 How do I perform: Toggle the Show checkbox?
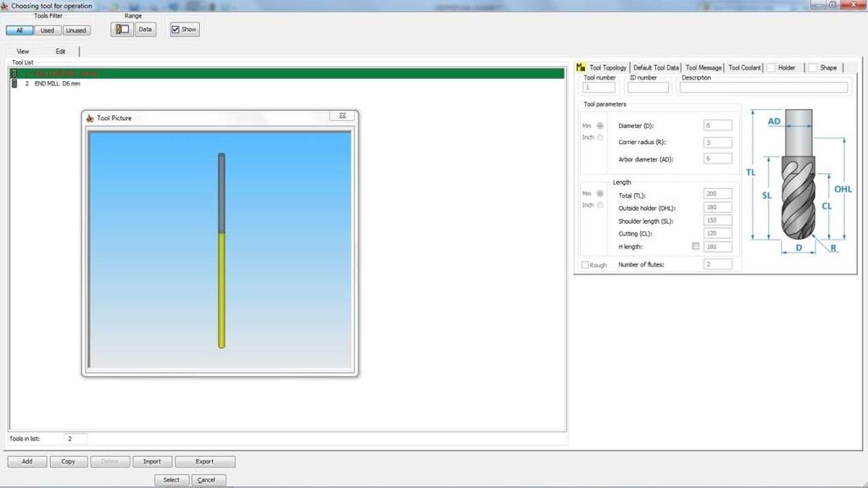coord(175,30)
